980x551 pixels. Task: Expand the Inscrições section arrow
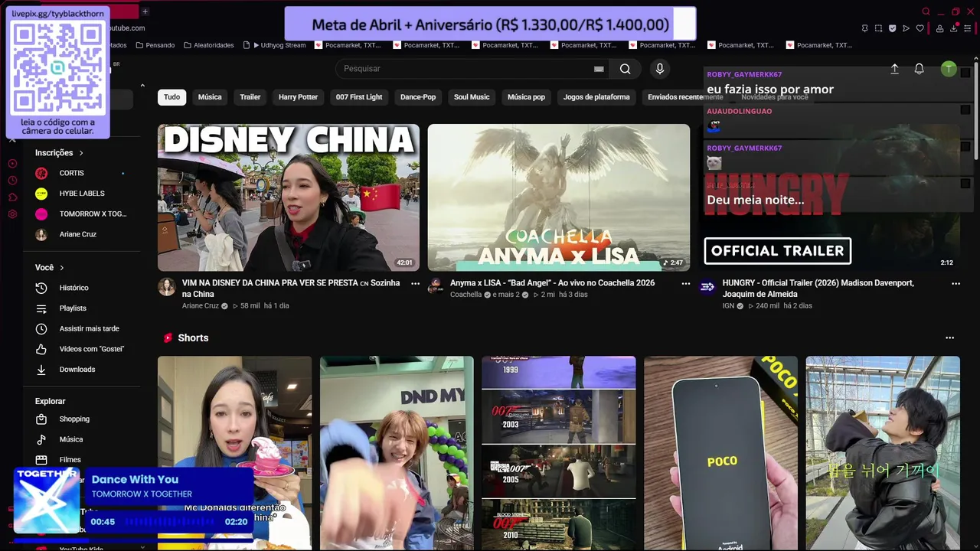81,153
